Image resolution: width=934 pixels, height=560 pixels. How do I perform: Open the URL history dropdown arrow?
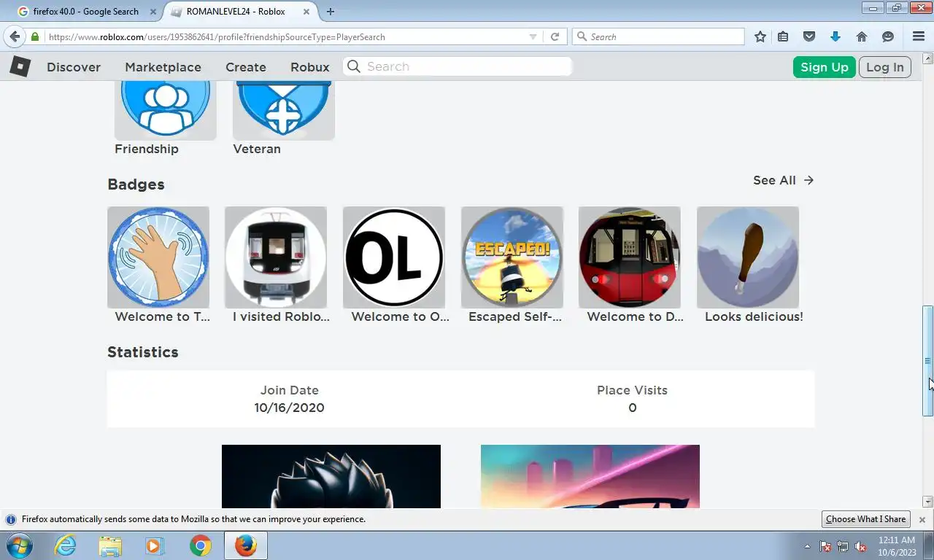coord(533,36)
